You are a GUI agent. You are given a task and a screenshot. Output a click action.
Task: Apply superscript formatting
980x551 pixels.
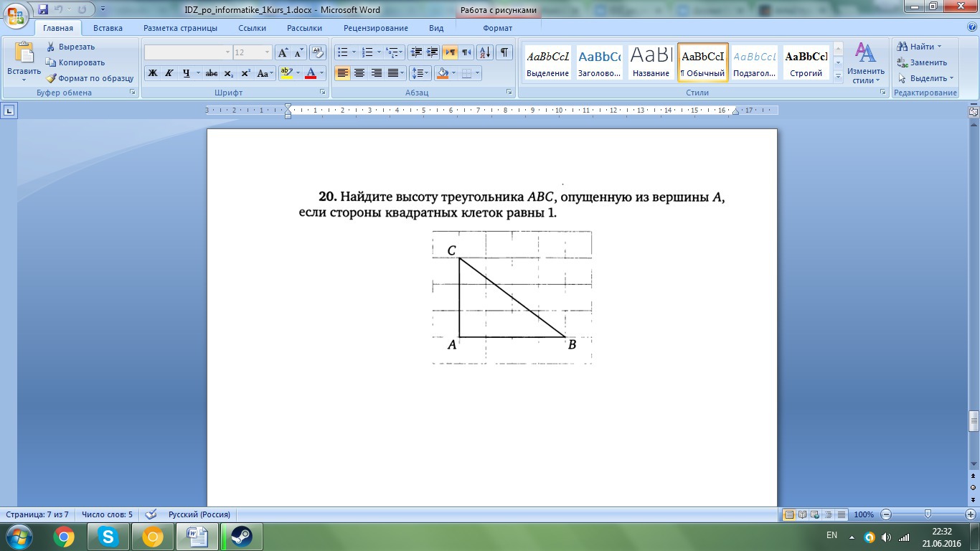pyautogui.click(x=245, y=73)
